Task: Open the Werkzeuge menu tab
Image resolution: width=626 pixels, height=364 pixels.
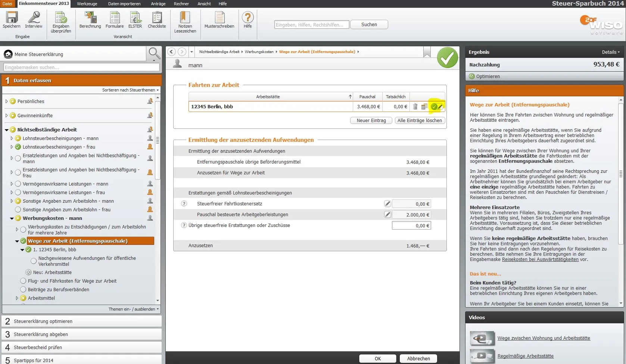Action: [x=87, y=4]
